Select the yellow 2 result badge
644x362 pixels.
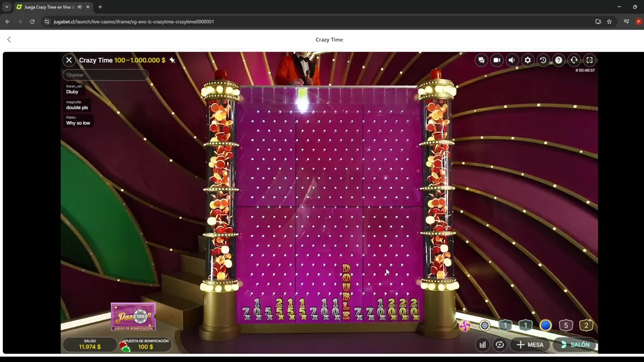pyautogui.click(x=586, y=326)
